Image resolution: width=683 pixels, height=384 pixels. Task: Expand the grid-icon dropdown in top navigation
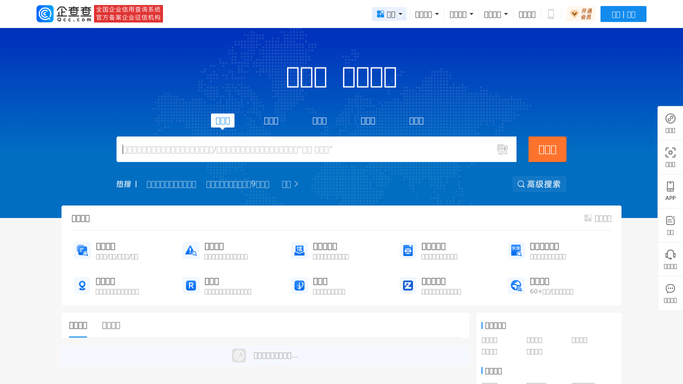[389, 14]
